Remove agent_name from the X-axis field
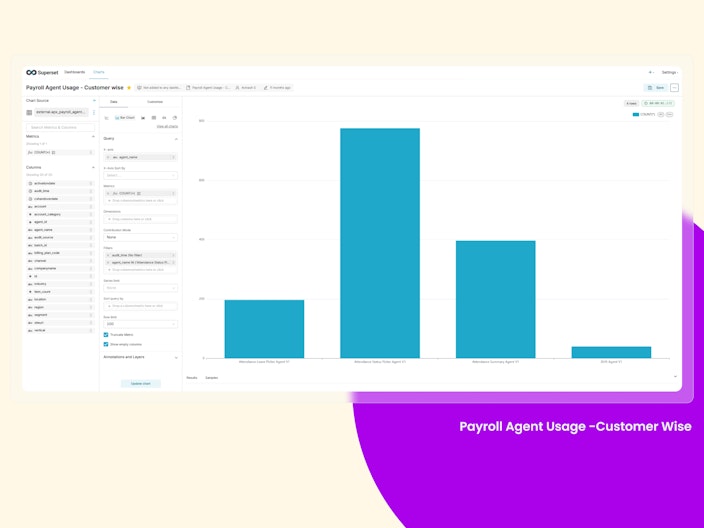This screenshot has height=528, width=704. (x=108, y=157)
